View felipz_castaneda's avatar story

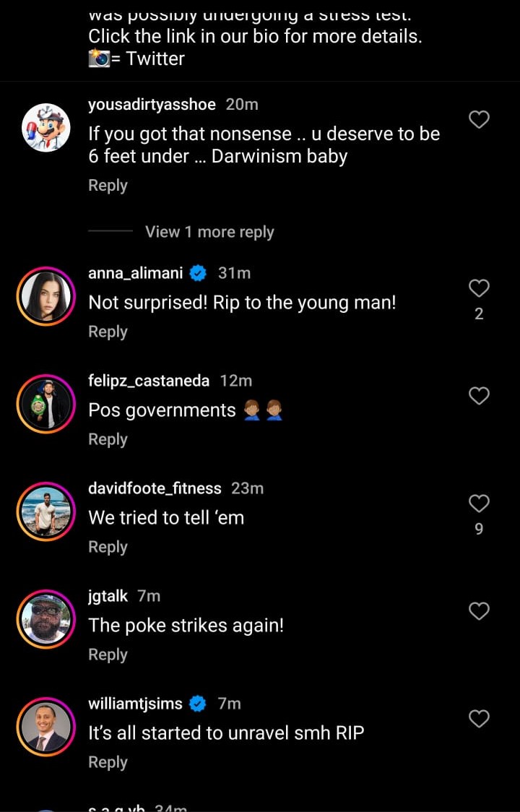[x=45, y=405]
